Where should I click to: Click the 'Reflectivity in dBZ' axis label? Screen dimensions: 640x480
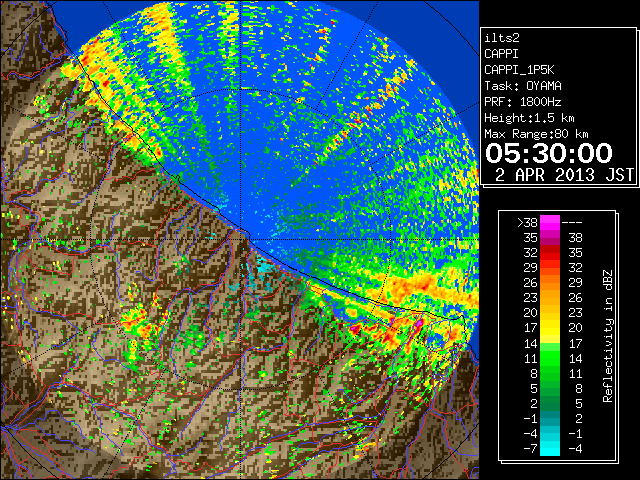click(608, 336)
